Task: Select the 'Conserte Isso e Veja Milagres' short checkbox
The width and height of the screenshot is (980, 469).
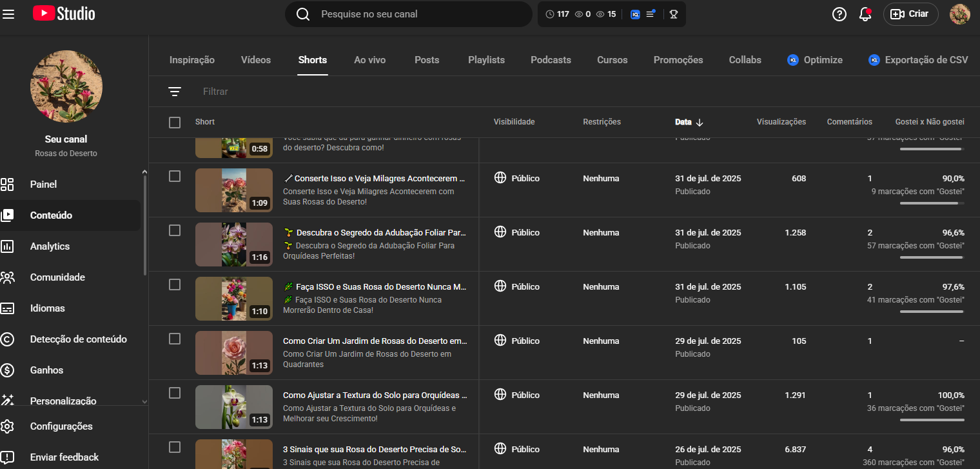Action: pyautogui.click(x=175, y=176)
